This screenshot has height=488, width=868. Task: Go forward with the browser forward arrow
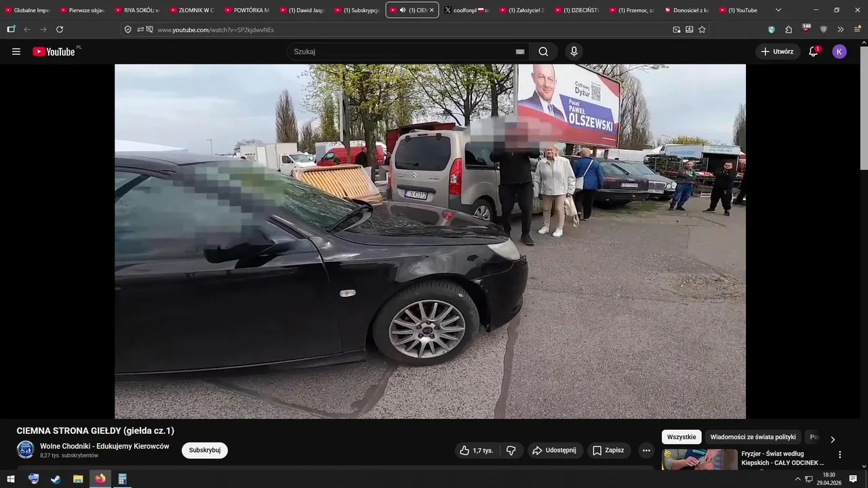43,29
